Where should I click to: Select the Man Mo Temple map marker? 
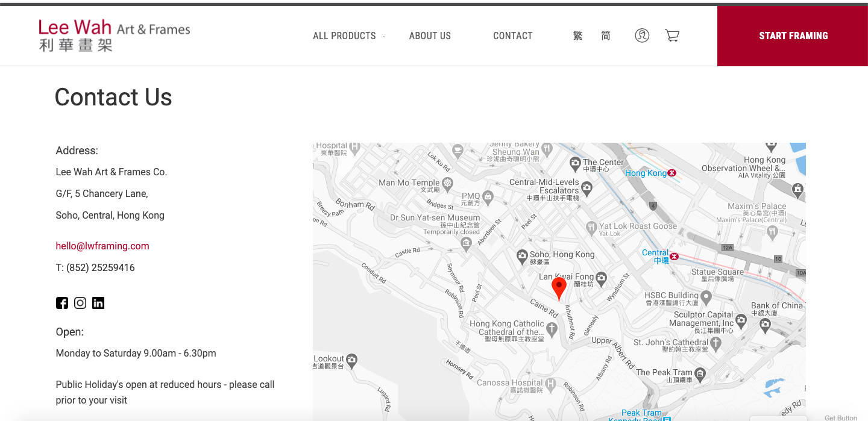(447, 182)
